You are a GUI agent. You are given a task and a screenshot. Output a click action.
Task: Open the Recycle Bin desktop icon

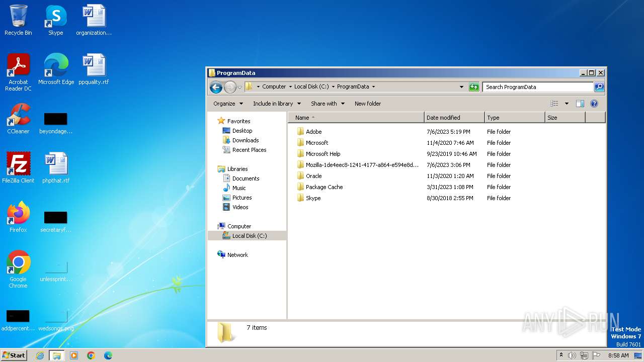pos(18,20)
